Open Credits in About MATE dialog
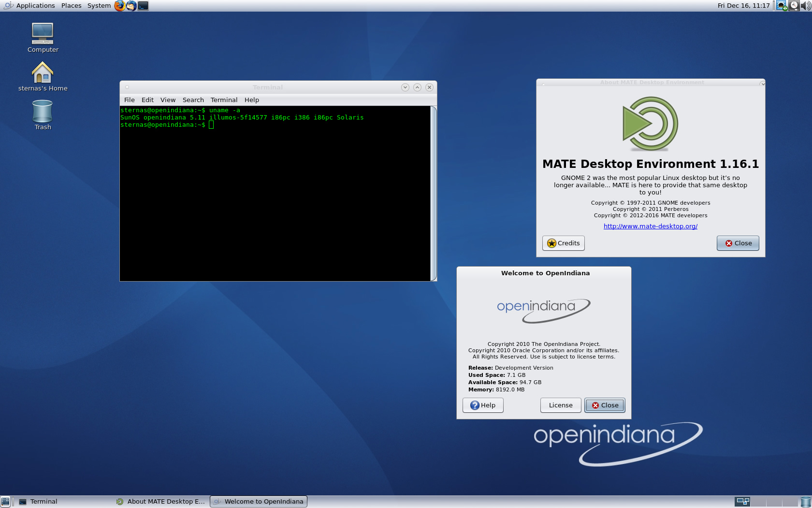Viewport: 812px width, 508px height. tap(563, 243)
